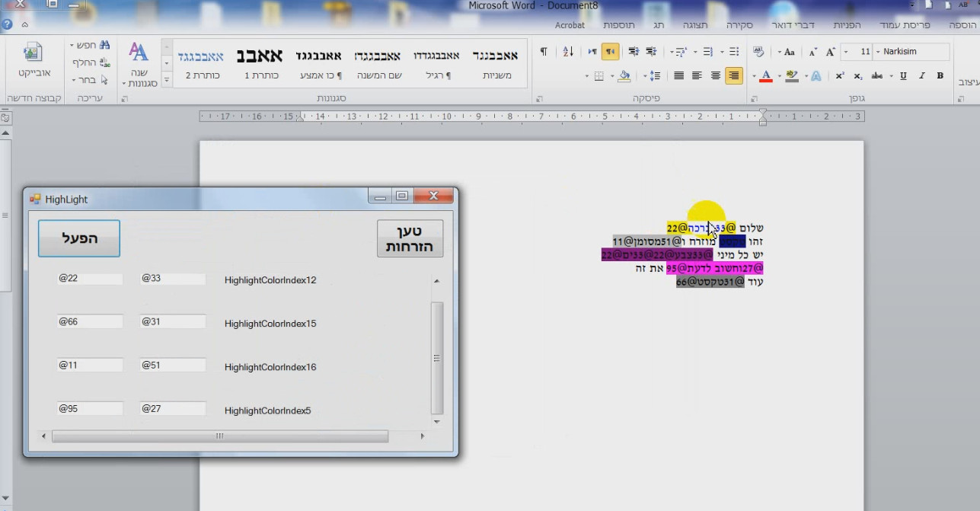Screen dimensions: 980x511
Task: Show paragraph marks with the pilcrow button
Action: pyautogui.click(x=544, y=52)
